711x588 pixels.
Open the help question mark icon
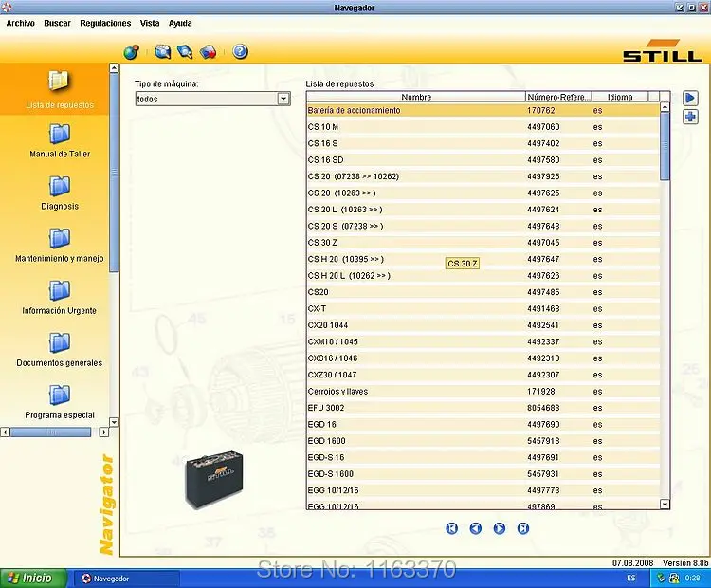(x=241, y=51)
